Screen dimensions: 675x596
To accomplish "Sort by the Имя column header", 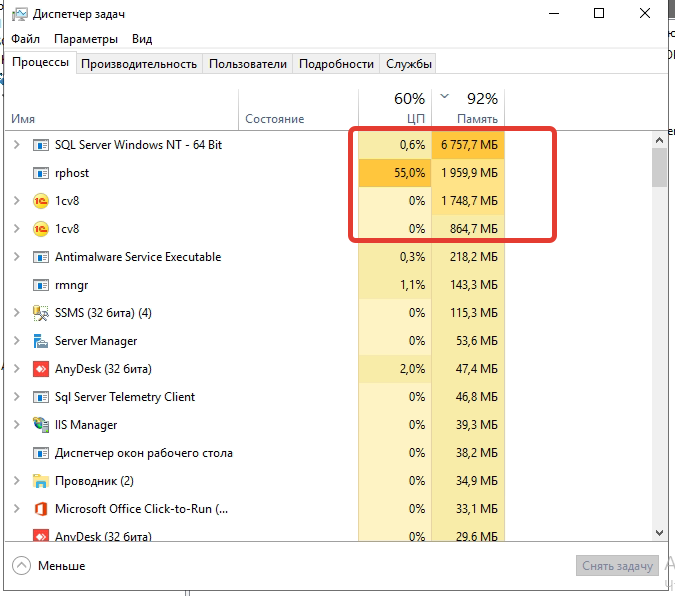I will [122, 110].
